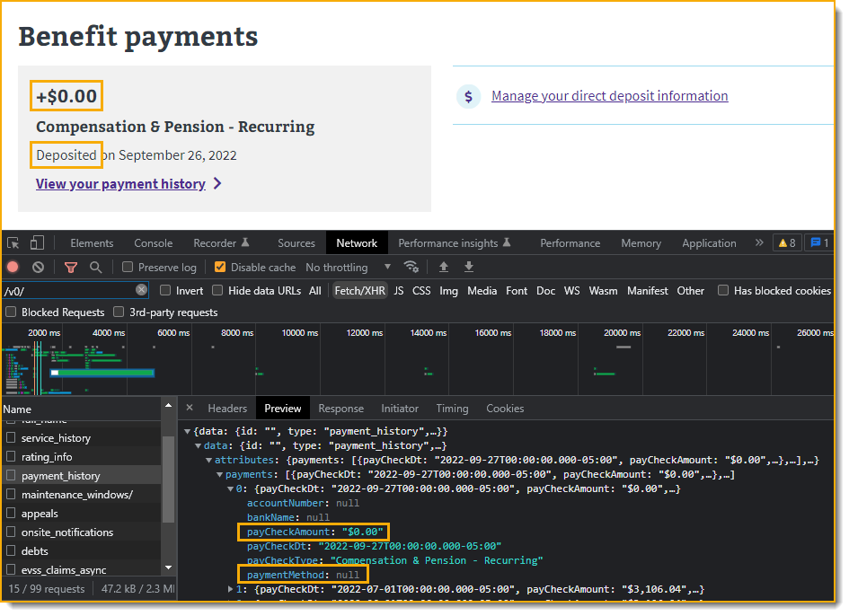Viewport: 849px width, 616px height.
Task: Switch to Performance insights tab
Action: click(454, 243)
